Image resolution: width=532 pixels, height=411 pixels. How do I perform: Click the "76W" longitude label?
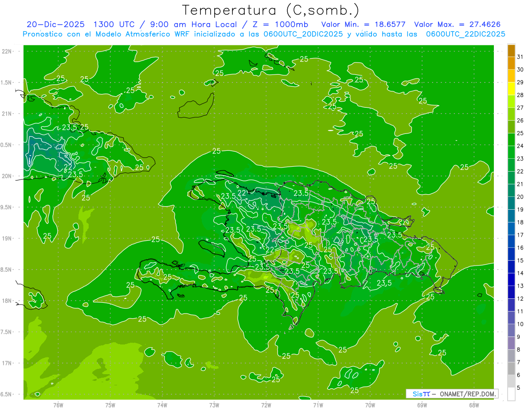tap(58, 405)
